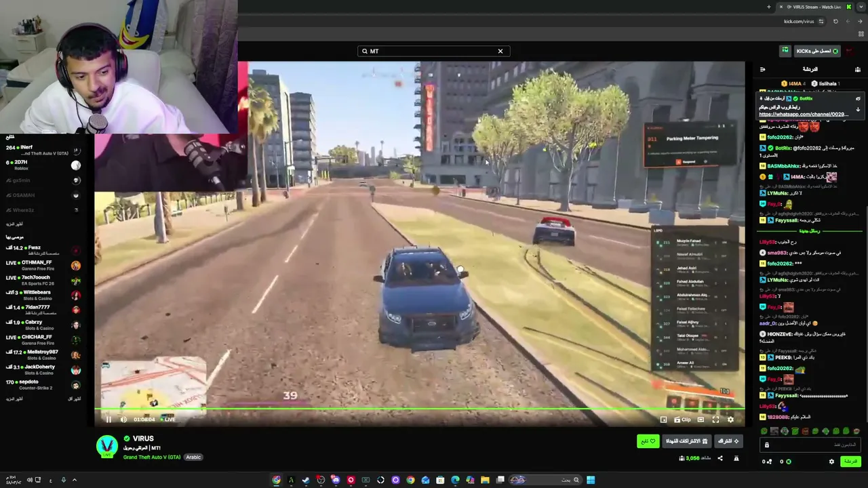Screen dimensions: 868x488
Task: Click the green send chat button
Action: (850, 462)
